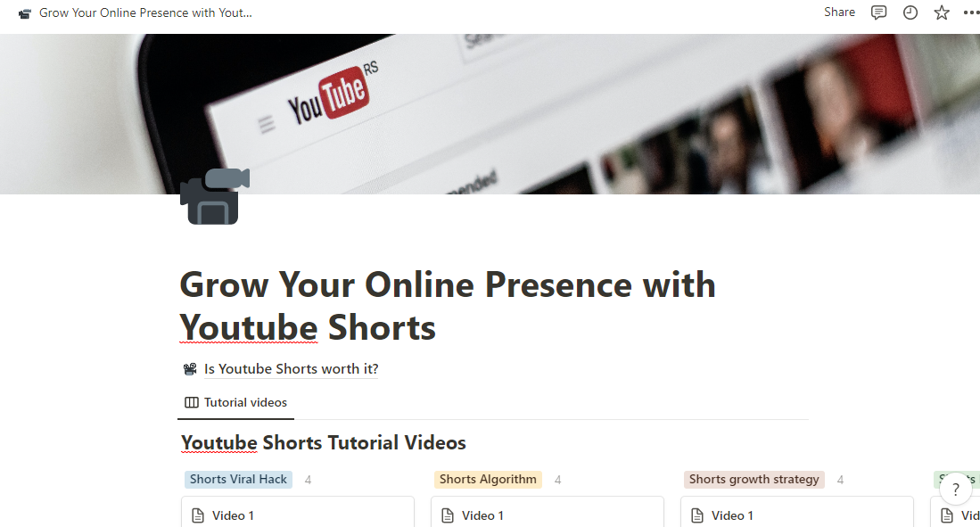Click page icon on Shorts Viral Hack Video 1
This screenshot has height=527, width=980.
(198, 515)
